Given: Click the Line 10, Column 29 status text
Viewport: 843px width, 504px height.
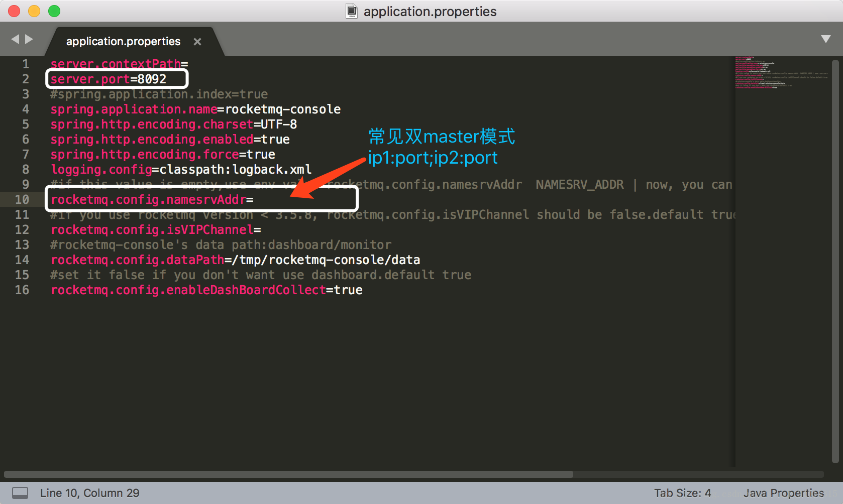Looking at the screenshot, I should click(90, 493).
